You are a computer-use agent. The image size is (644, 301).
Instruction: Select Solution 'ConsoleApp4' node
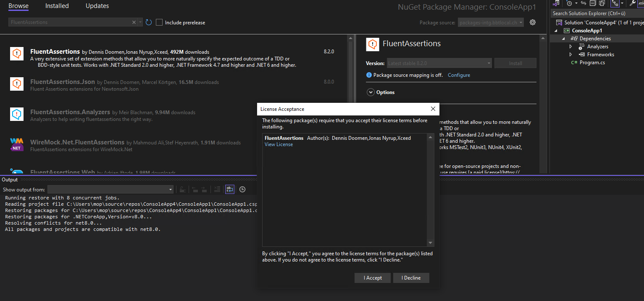coord(604,23)
